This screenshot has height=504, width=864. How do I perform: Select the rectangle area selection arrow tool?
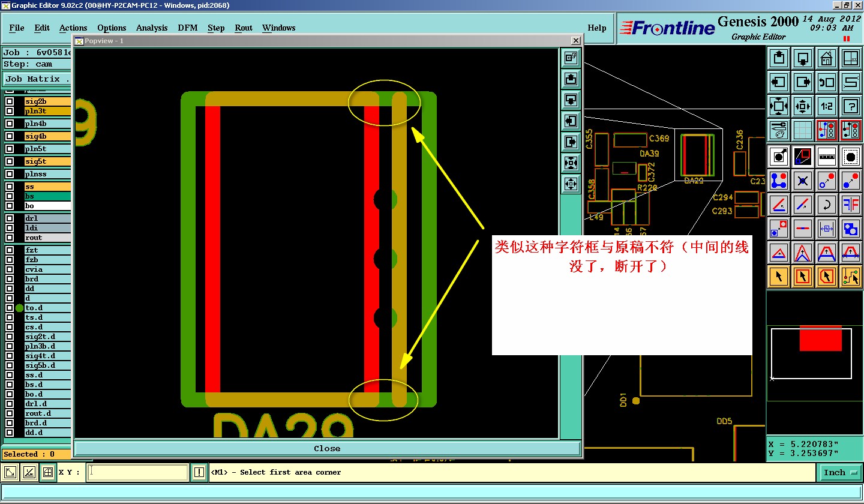click(803, 277)
